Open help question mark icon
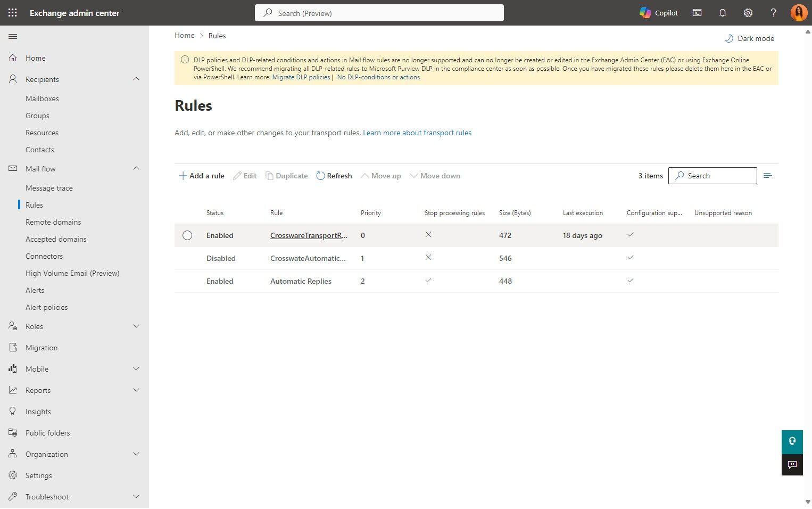Image resolution: width=812 pixels, height=509 pixels. point(774,13)
